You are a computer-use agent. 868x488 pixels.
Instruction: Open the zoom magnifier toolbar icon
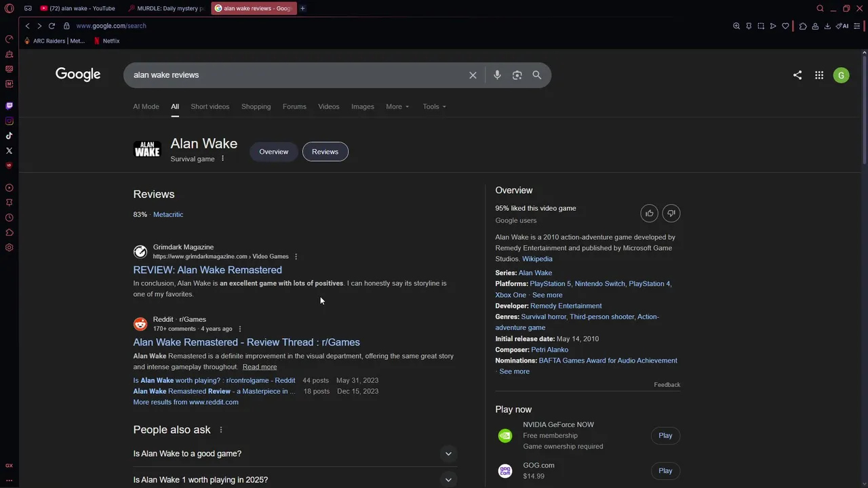coord(736,26)
